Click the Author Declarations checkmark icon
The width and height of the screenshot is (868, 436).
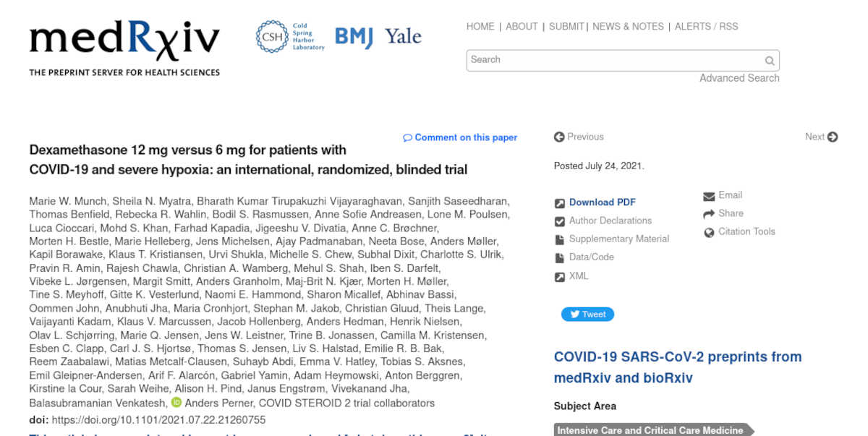coord(560,221)
